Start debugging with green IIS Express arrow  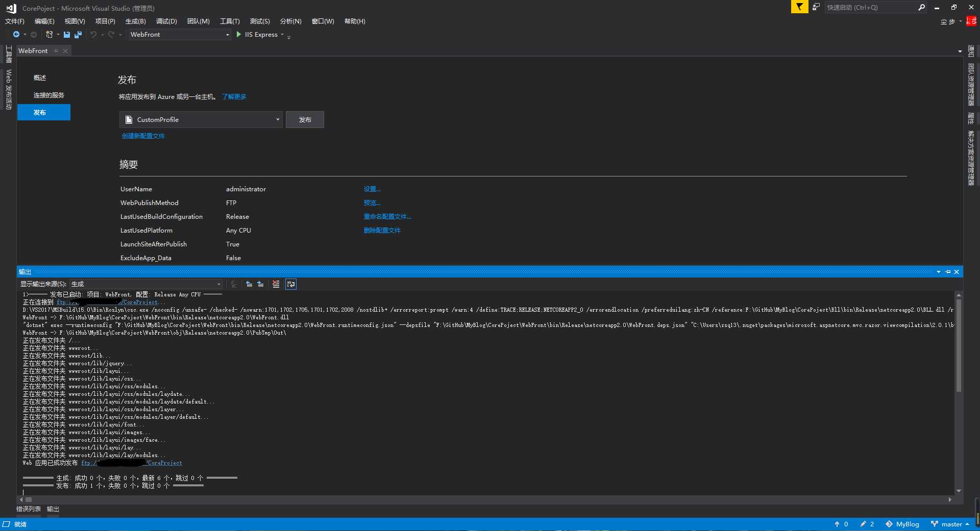[239, 34]
